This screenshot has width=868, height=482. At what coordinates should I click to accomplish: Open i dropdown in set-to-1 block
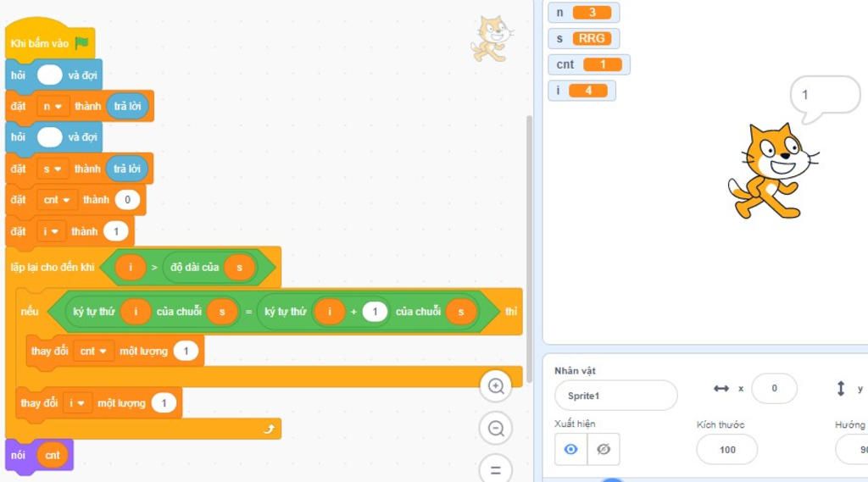pyautogui.click(x=51, y=231)
